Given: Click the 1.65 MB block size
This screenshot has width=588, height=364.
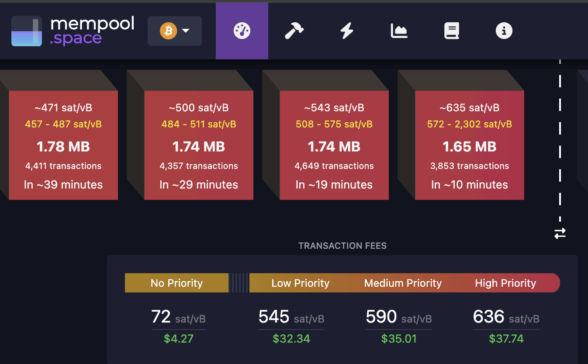Looking at the screenshot, I should click(x=470, y=147).
